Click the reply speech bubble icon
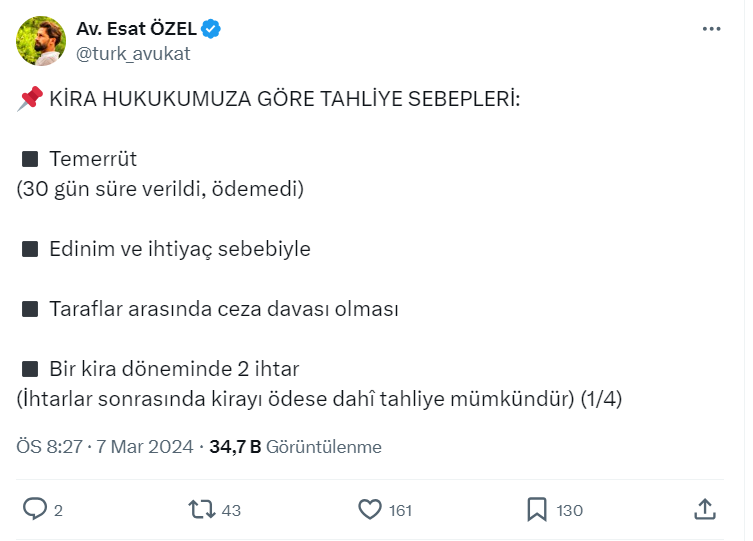This screenshot has height=541, width=753. (35, 509)
